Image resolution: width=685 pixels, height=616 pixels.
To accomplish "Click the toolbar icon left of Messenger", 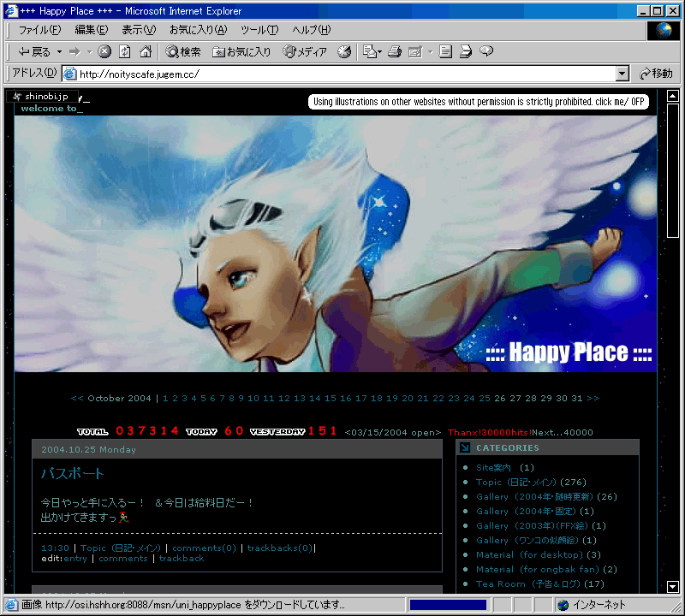I will [466, 52].
